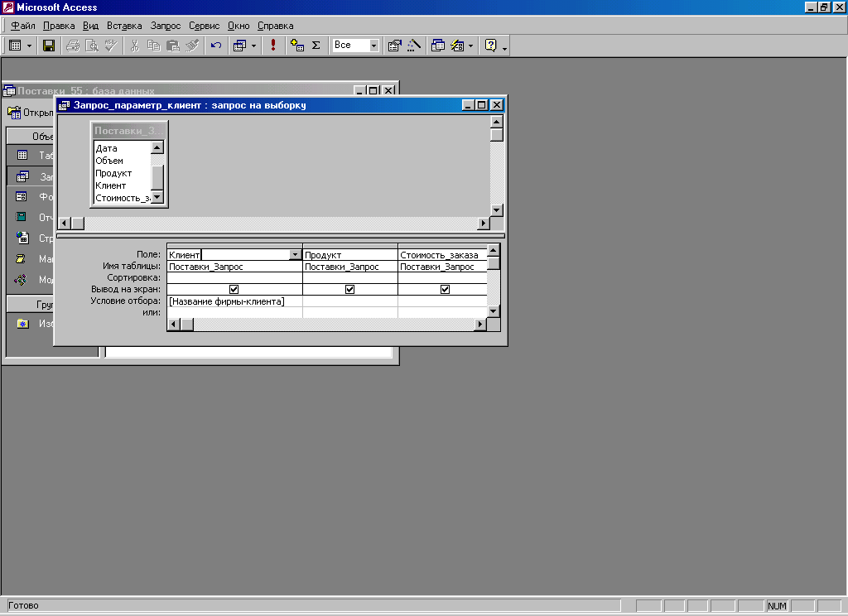
Task: Open the Сервис menu
Action: tap(204, 26)
